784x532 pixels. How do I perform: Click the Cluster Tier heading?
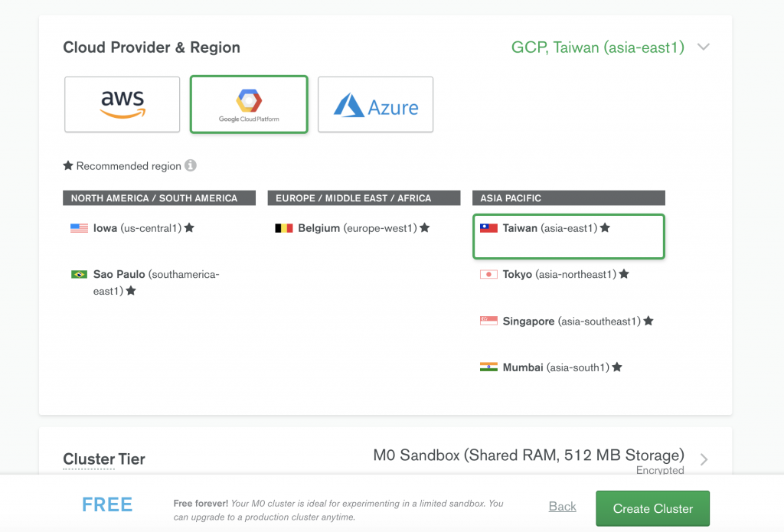[104, 459]
